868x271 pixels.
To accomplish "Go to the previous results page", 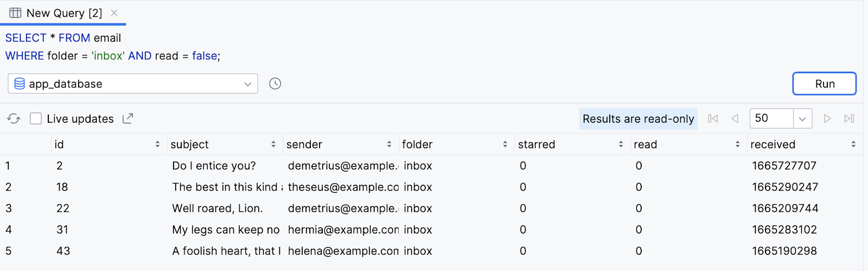I will click(735, 118).
